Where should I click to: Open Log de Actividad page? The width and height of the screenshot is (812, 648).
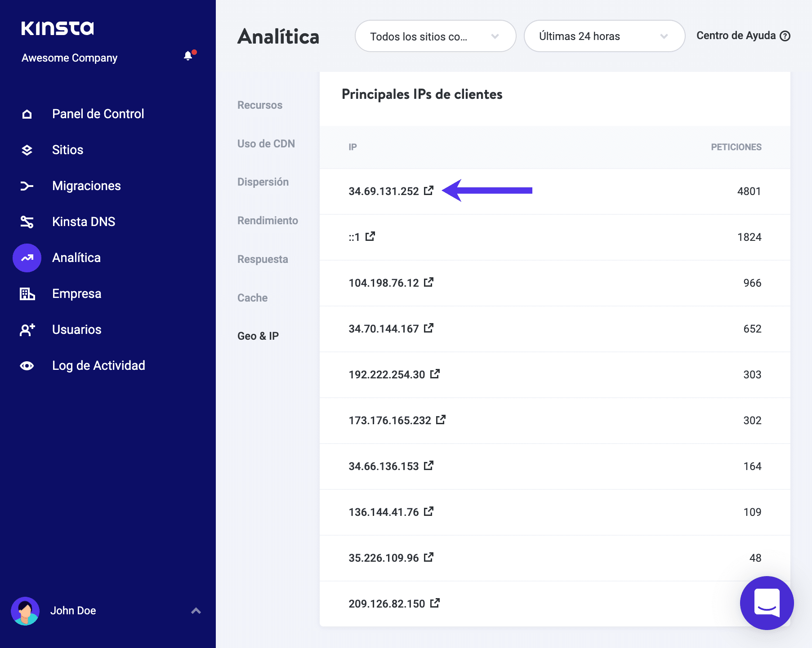tap(98, 366)
